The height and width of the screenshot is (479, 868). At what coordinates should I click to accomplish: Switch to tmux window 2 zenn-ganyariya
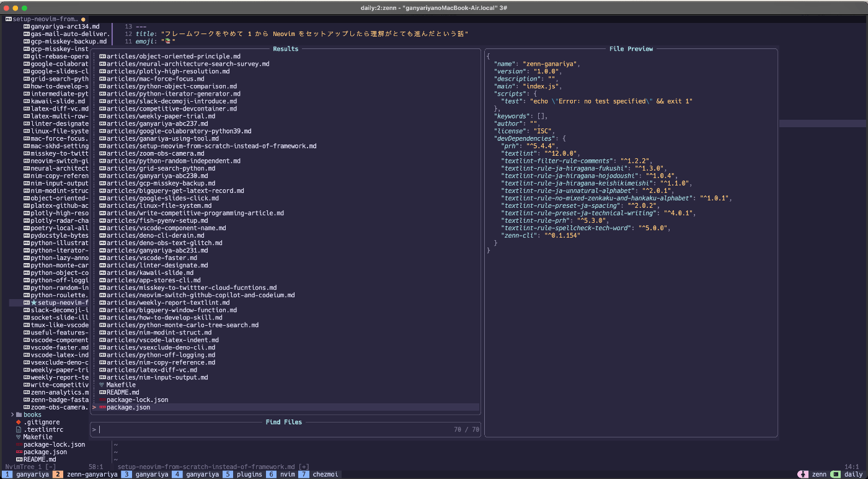(x=85, y=474)
